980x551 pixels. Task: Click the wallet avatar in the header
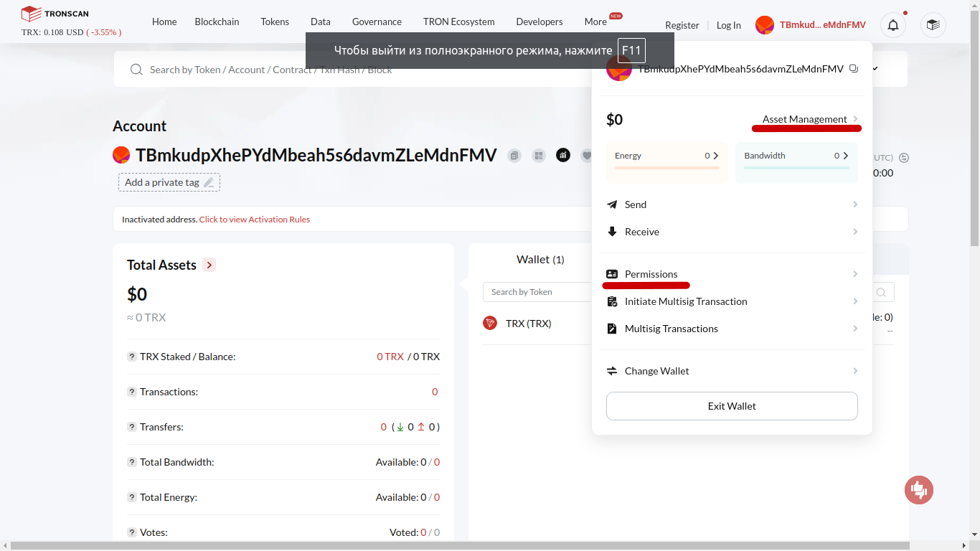click(765, 25)
